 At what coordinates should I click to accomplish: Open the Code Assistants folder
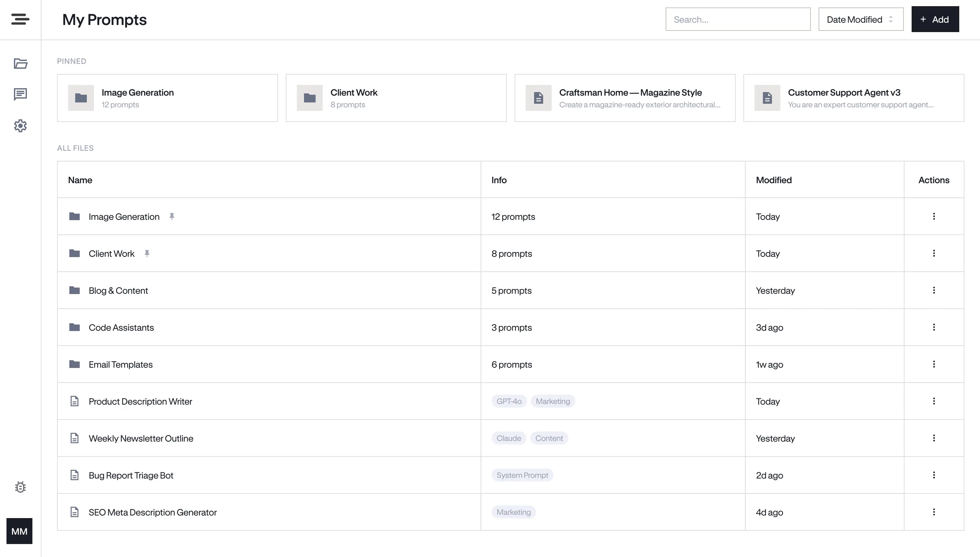(x=121, y=327)
